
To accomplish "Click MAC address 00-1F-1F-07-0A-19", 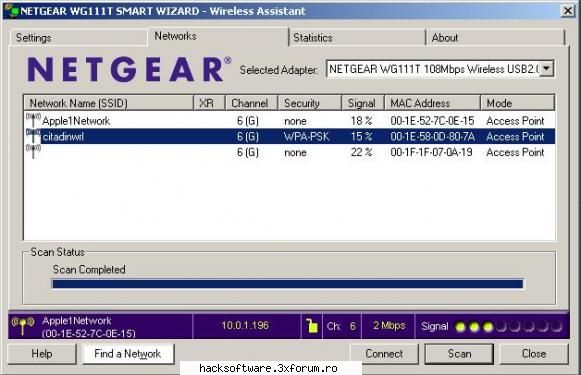I will point(431,152).
